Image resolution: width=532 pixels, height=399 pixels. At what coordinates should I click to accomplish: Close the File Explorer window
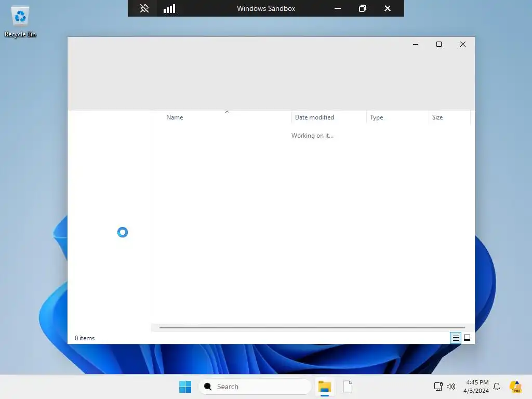coord(463,44)
